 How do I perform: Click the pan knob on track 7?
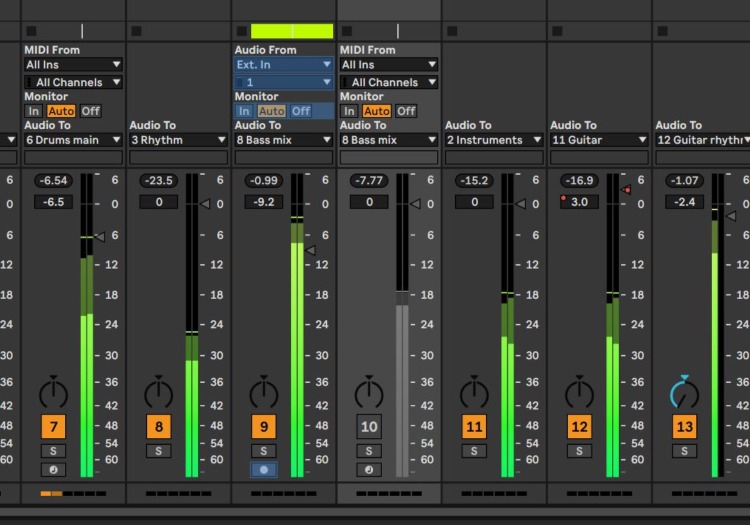[53, 393]
